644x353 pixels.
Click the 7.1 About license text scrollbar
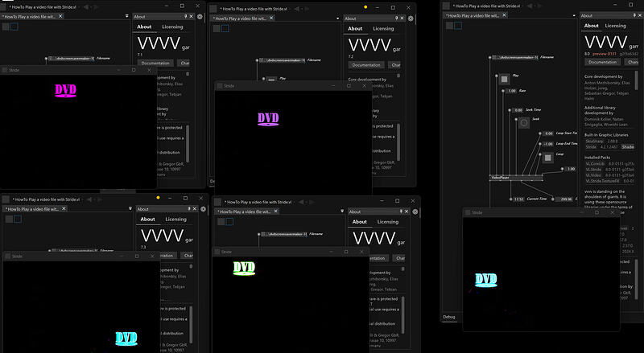pos(188,144)
